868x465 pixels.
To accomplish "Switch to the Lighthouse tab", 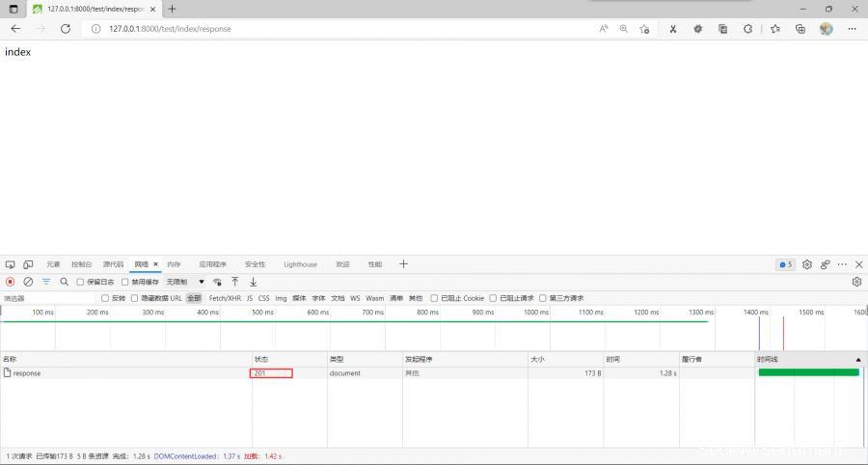I will coord(300,264).
